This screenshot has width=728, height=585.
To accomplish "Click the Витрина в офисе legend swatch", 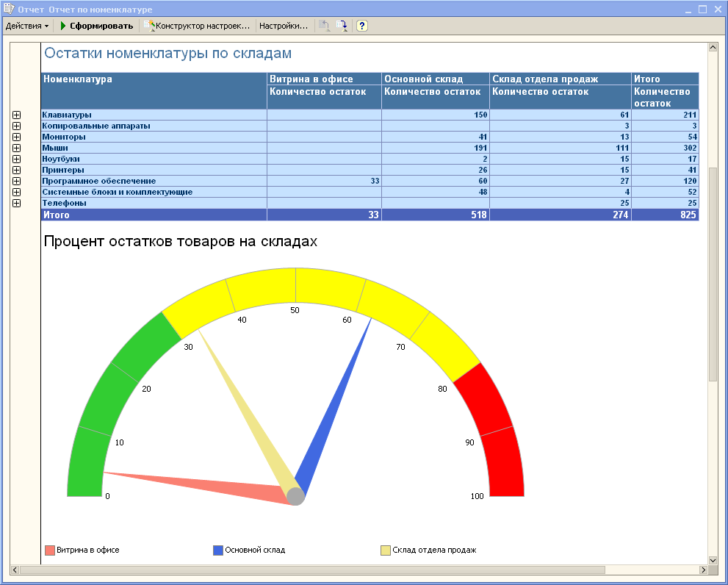I will [50, 550].
